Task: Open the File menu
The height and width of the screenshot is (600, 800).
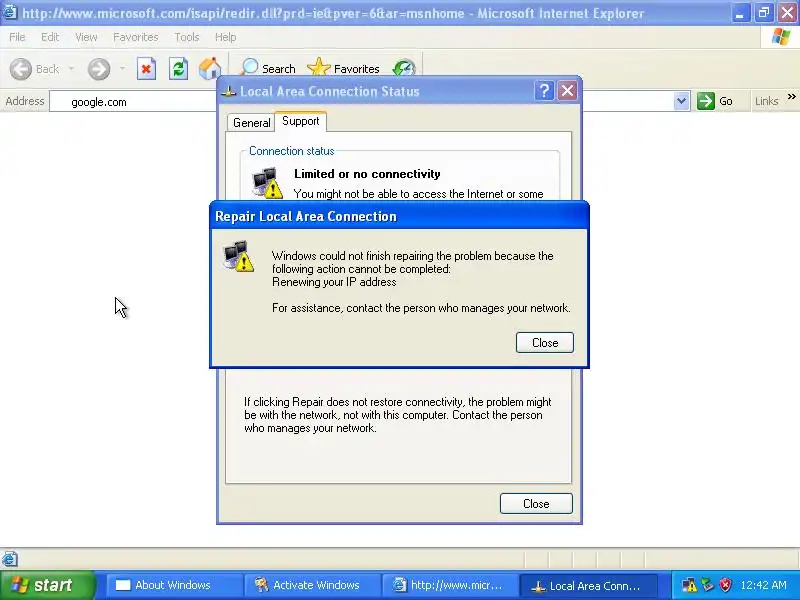Action: click(17, 37)
